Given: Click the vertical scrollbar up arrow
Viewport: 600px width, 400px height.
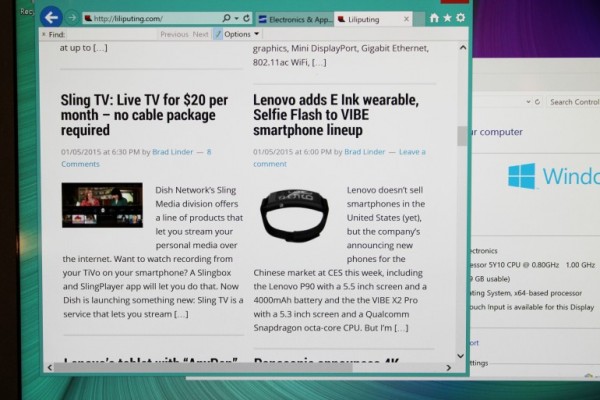Looking at the screenshot, I should click(463, 47).
